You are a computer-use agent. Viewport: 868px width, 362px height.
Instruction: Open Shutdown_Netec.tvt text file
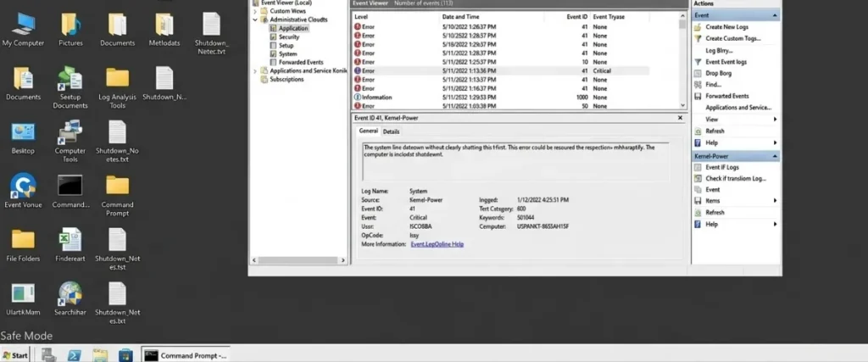point(211,33)
